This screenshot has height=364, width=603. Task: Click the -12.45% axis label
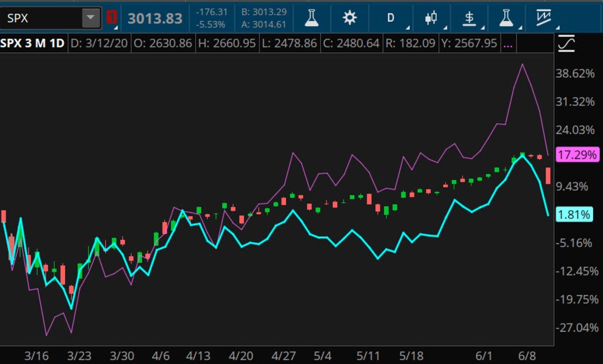[x=577, y=271]
